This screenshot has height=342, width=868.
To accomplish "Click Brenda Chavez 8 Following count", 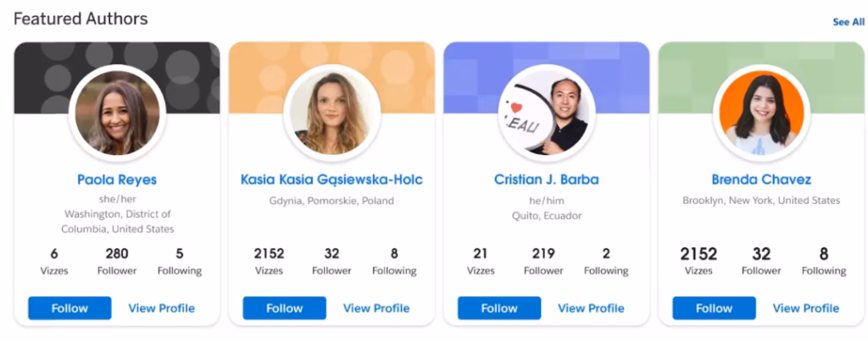I will (824, 262).
